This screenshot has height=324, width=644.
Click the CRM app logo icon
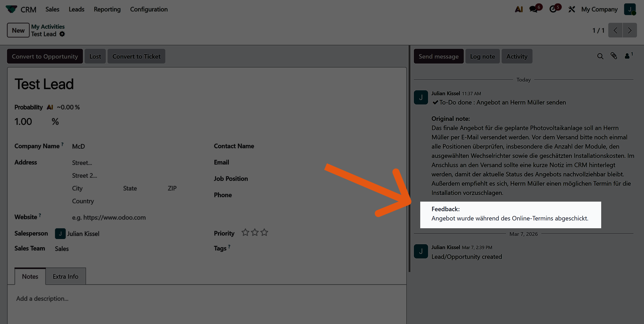coord(11,9)
